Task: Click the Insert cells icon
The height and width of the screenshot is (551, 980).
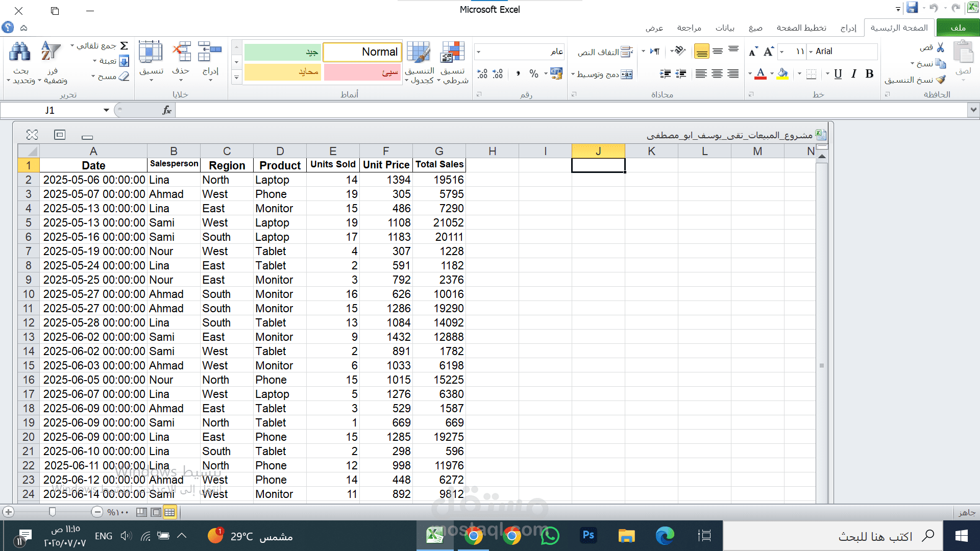Action: point(210,52)
